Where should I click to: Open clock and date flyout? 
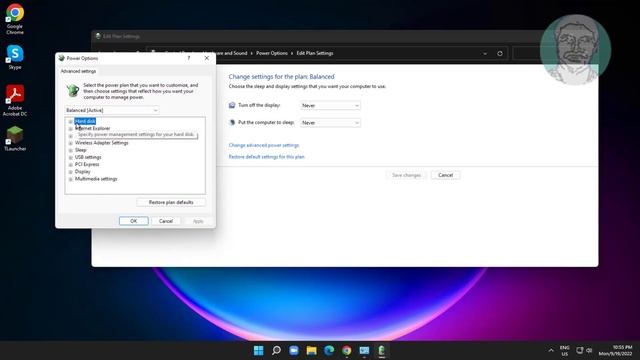tap(615, 351)
